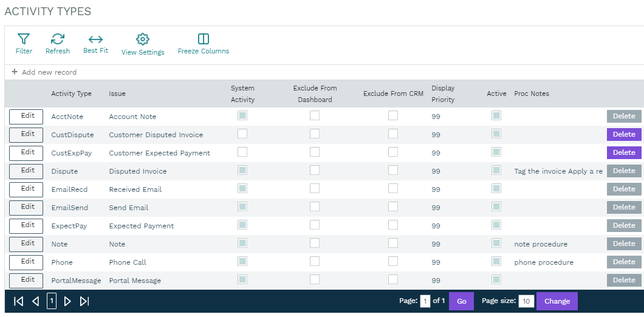
Task: Check Exclude From Dashboard for AcctNote
Action: [315, 115]
